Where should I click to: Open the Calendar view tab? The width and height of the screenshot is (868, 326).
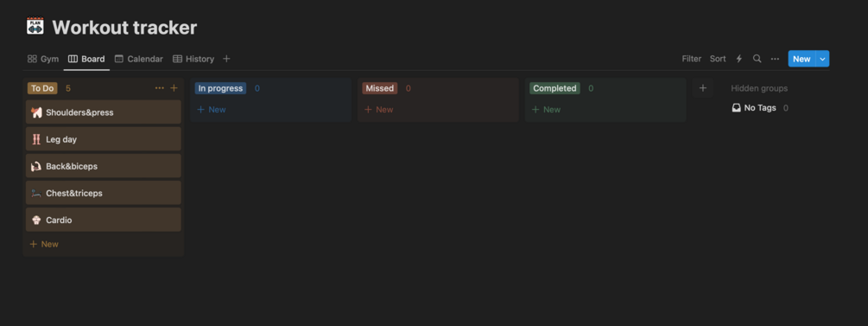tap(139, 59)
